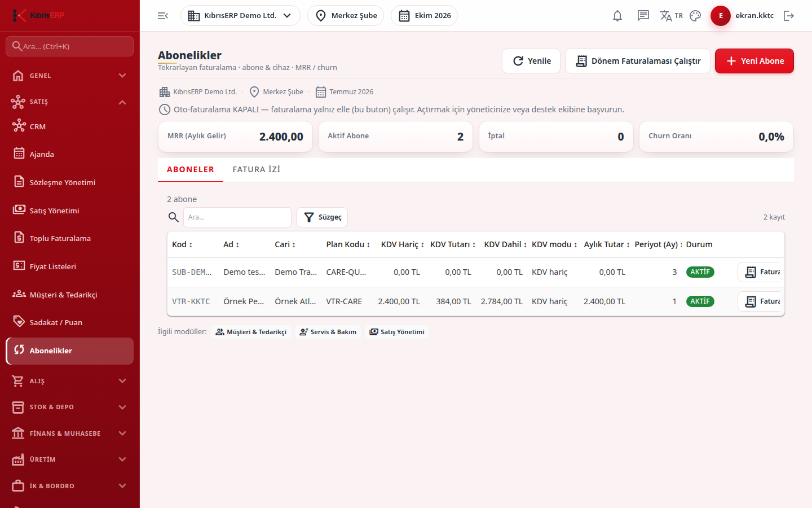Expand the STOK & DEPO section

coord(70,407)
